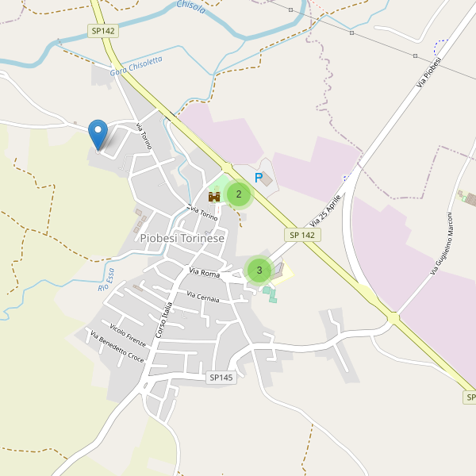Viewport: 476px width, 476px height.
Task: Click the Via Roma street label
Action: tap(204, 273)
